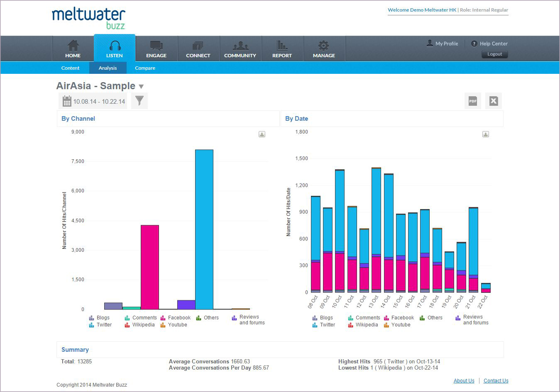
Task: Open the date range picker 10.08.14 - 10.22.14
Action: click(94, 101)
